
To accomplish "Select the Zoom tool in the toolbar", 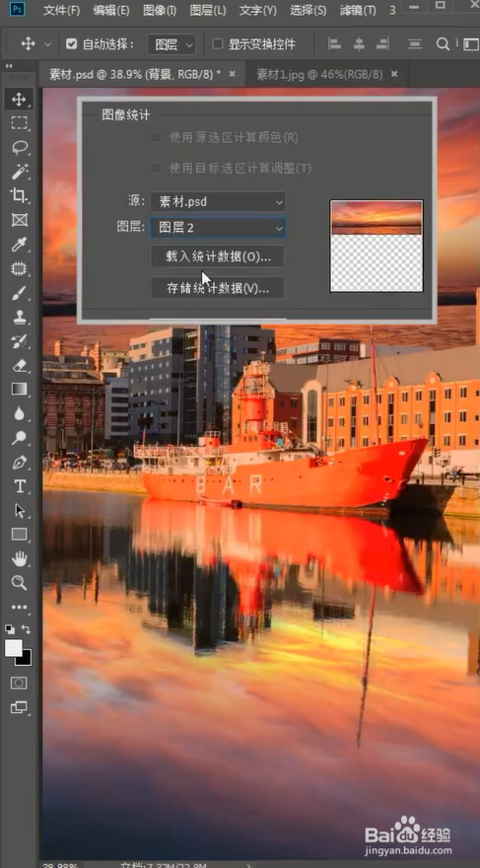I will [20, 582].
